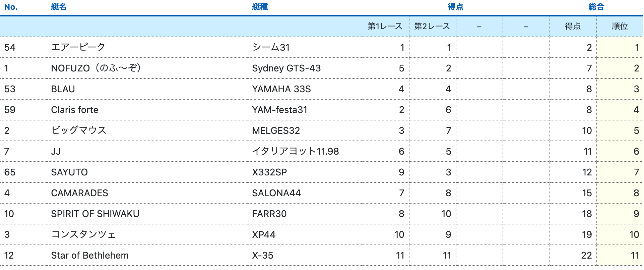The image size is (644, 270).
Task: Click boat type Sydney GTS-43
Action: [x=286, y=68]
